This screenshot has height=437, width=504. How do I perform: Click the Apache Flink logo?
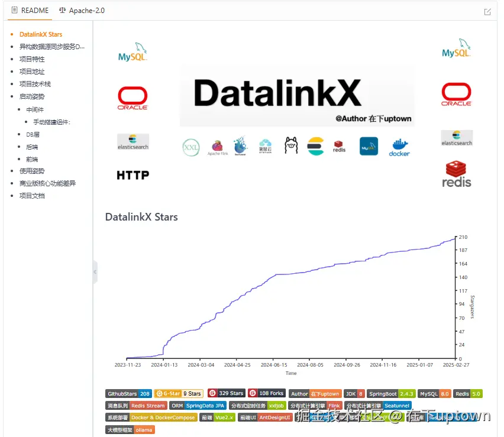(x=217, y=147)
